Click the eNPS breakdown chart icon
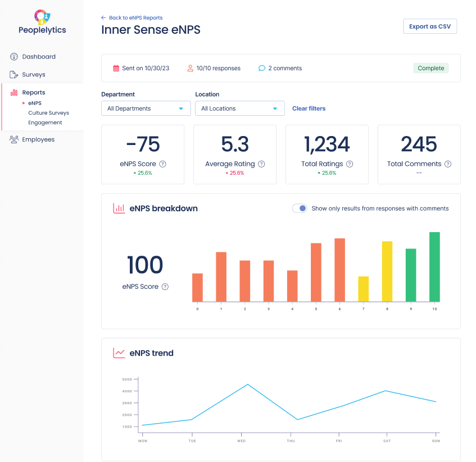The height and width of the screenshot is (462, 476). point(119,209)
